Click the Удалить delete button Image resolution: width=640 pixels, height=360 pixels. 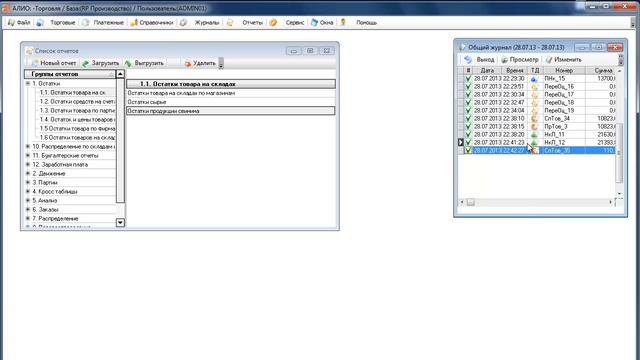tap(200, 63)
